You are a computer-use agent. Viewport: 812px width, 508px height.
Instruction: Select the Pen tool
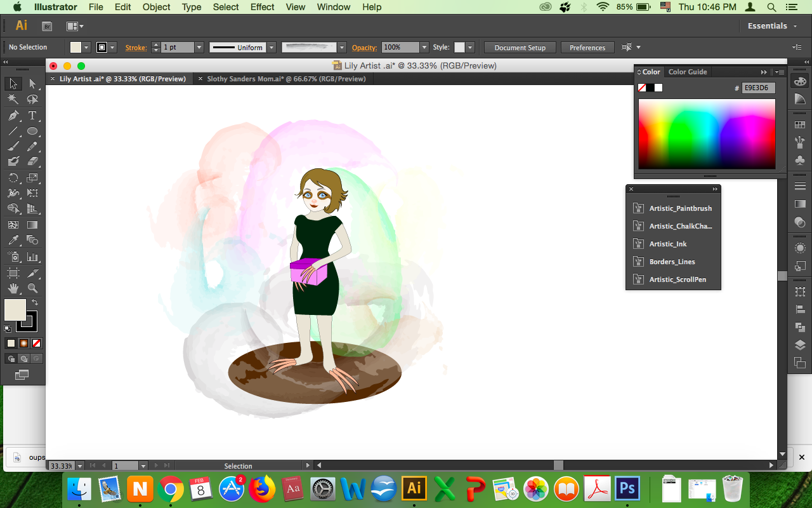(x=13, y=116)
